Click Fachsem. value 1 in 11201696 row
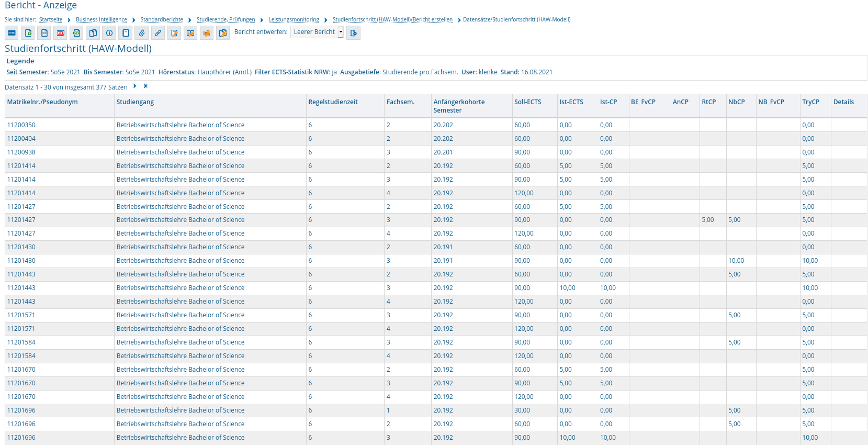This screenshot has width=868, height=445. coord(388,410)
